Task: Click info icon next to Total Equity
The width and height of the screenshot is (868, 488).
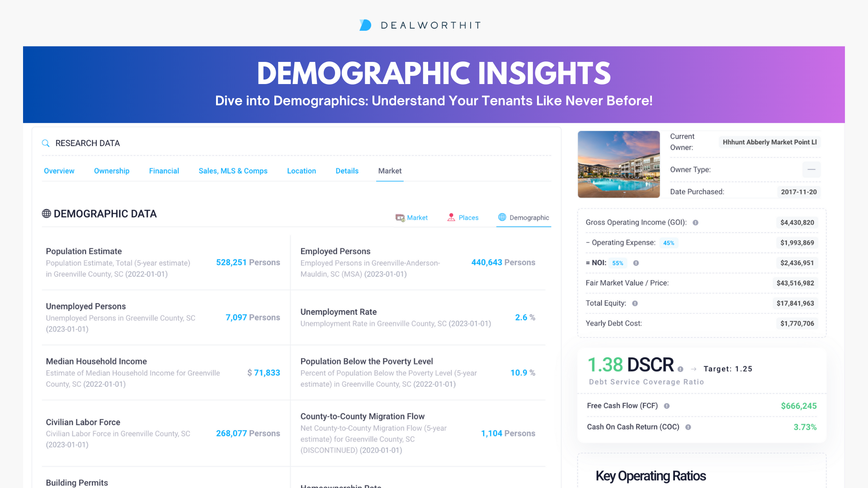Action: [x=635, y=304]
